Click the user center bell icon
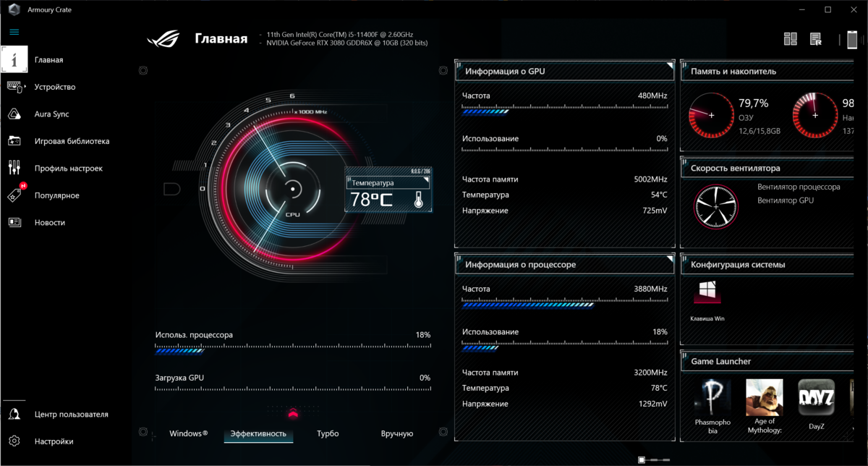Image resolution: width=868 pixels, height=466 pixels. 14,414
